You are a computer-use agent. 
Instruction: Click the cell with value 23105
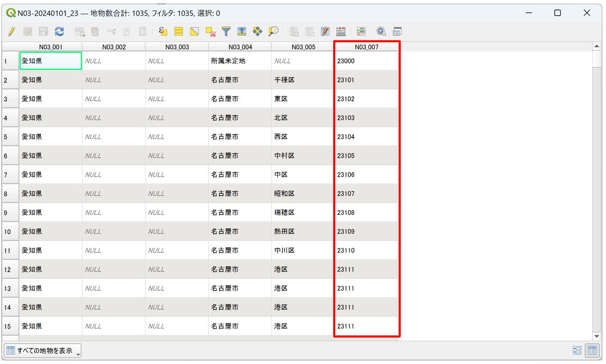366,156
